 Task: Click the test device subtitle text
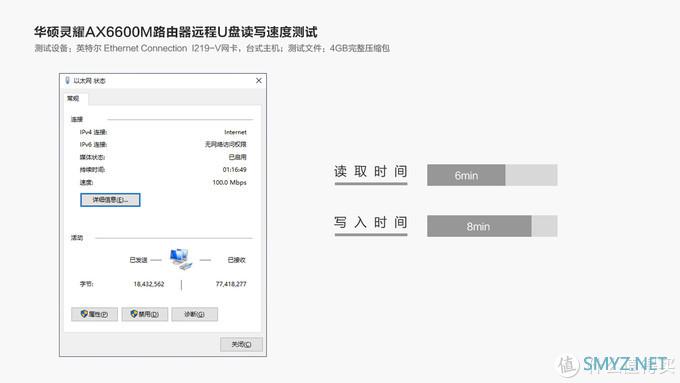pyautogui.click(x=212, y=49)
